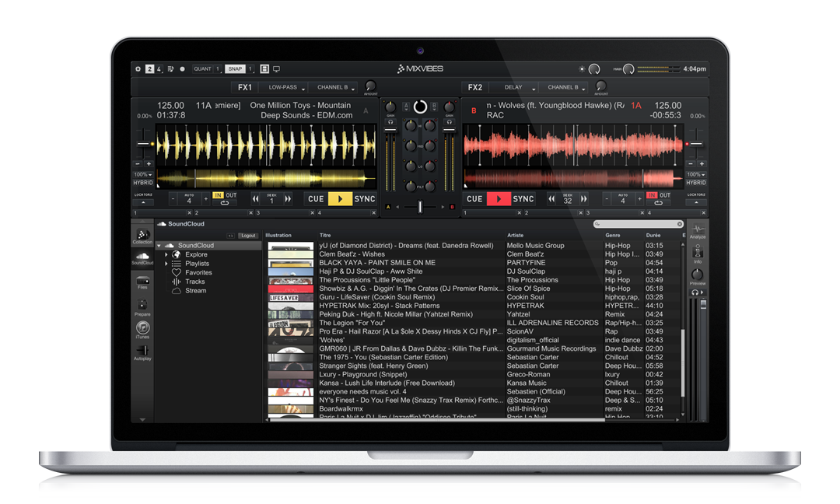Switch to the 4-deck layout button

pyautogui.click(x=159, y=69)
